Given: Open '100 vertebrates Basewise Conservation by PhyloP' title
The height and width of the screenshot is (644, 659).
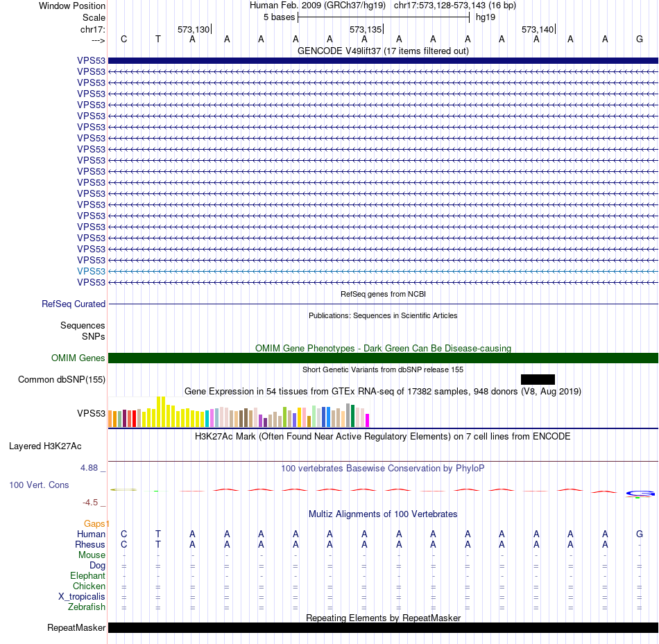Looking at the screenshot, I should pos(383,468).
